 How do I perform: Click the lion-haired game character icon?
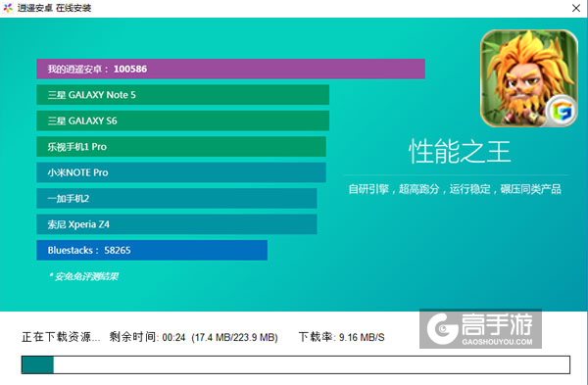click(529, 78)
